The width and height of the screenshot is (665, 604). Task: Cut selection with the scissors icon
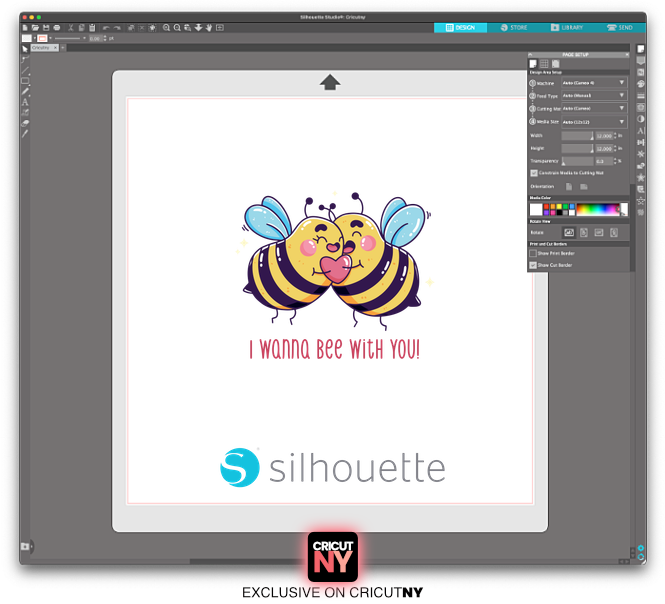tap(71, 28)
